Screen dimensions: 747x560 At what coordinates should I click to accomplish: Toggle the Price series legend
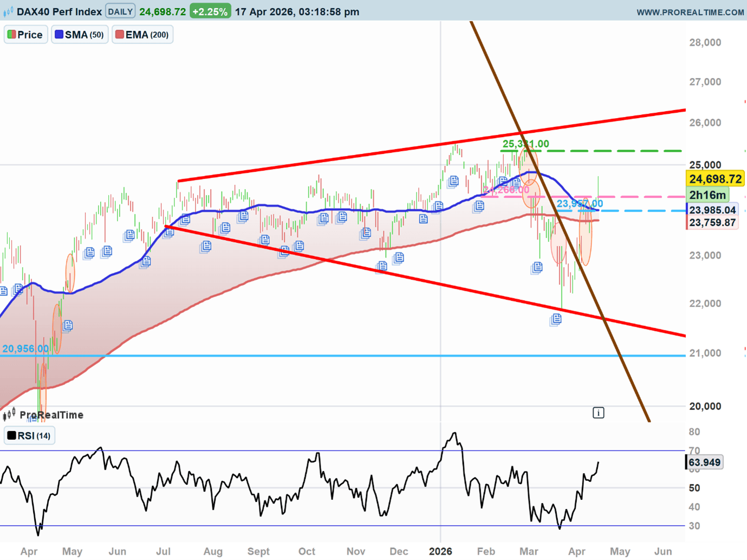tap(25, 35)
